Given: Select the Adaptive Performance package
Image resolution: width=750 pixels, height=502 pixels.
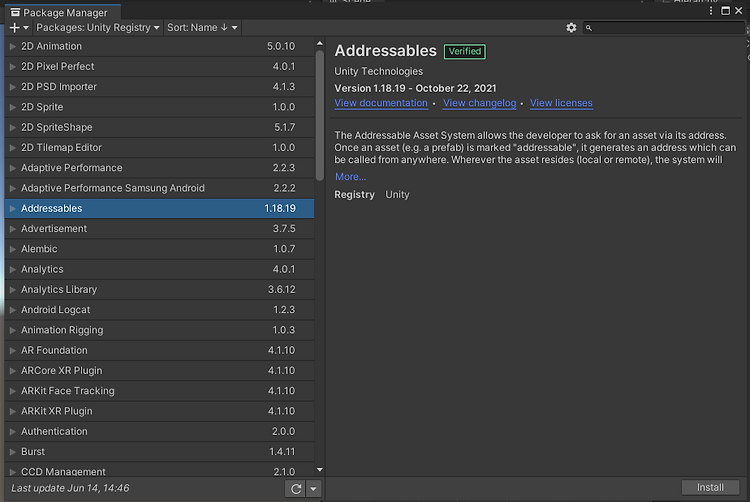Looking at the screenshot, I should click(x=159, y=168).
